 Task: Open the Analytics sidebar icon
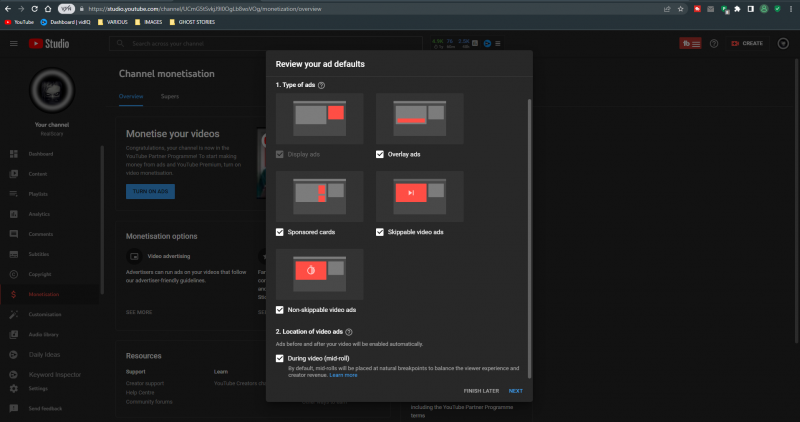click(13, 214)
